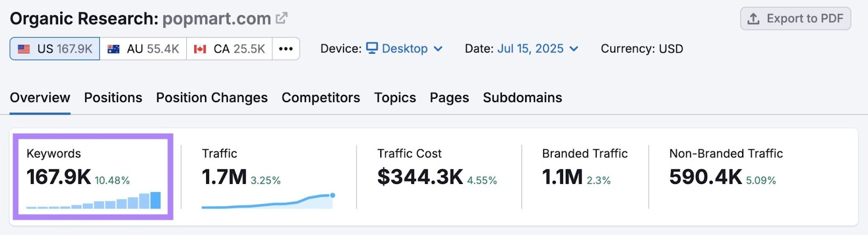Switch to the AU 55.4K database
The height and width of the screenshot is (235, 868).
143,49
